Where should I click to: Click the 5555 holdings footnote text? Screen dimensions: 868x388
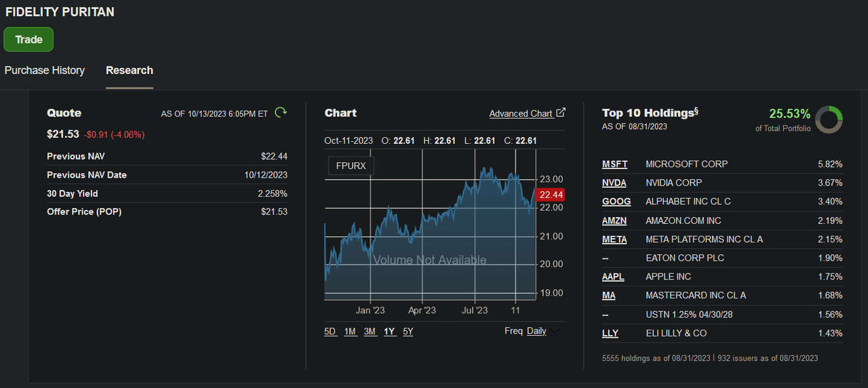tap(654, 357)
